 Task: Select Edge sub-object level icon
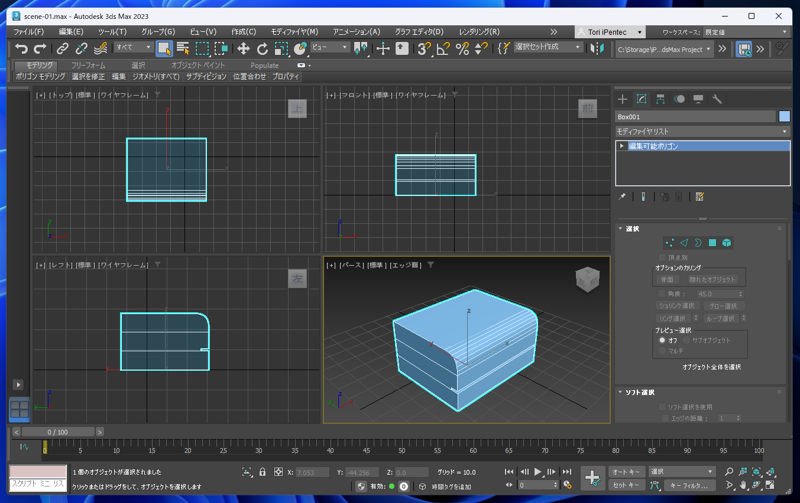[x=684, y=243]
